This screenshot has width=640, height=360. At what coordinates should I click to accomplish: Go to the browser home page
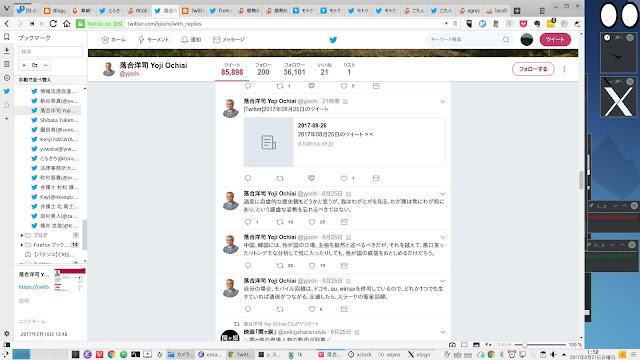67,24
